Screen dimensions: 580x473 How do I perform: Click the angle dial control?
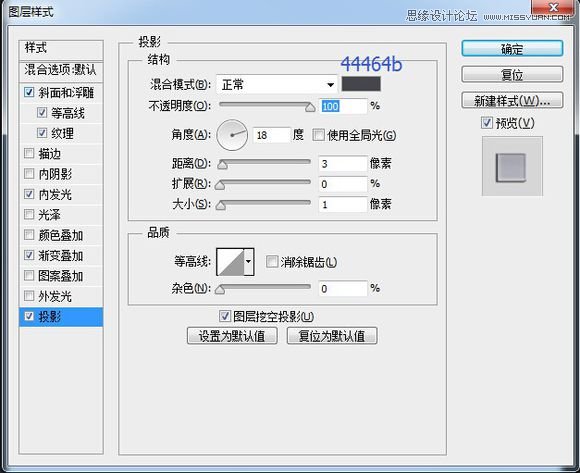click(232, 135)
